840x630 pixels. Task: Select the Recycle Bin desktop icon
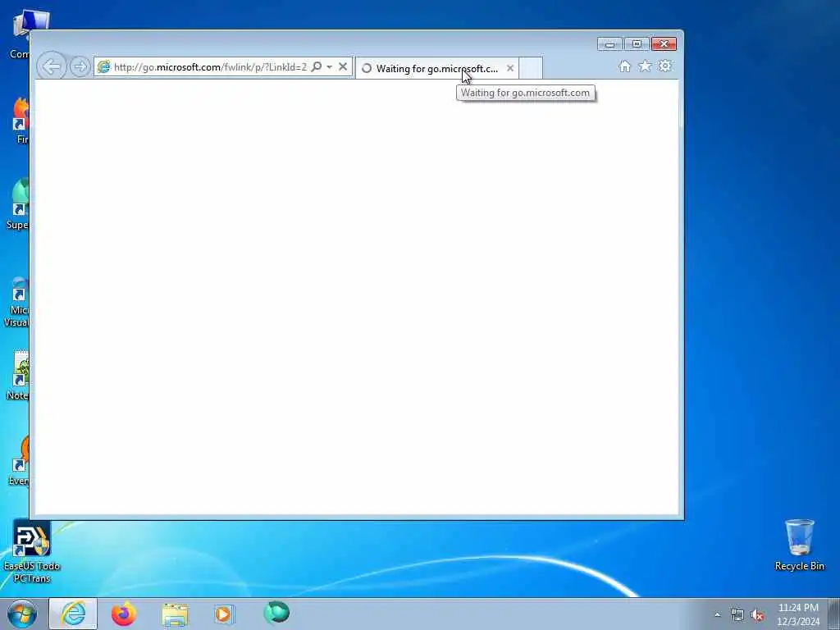pos(799,545)
